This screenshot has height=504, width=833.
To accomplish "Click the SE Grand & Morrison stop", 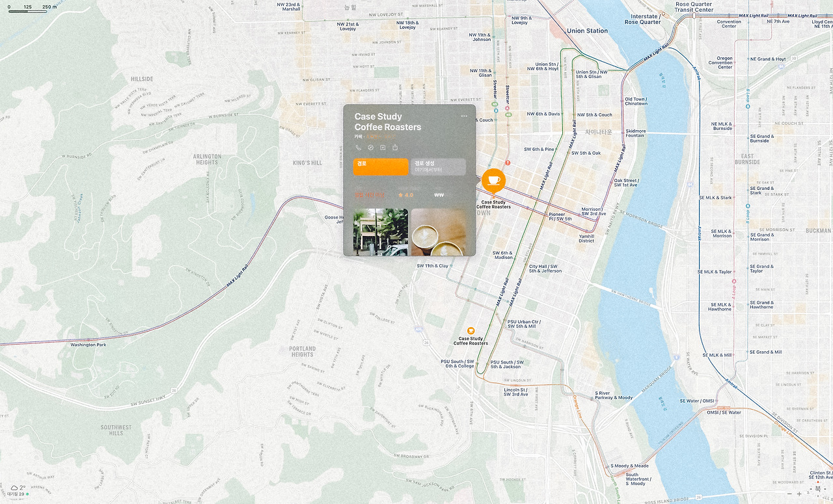I will pyautogui.click(x=761, y=237).
